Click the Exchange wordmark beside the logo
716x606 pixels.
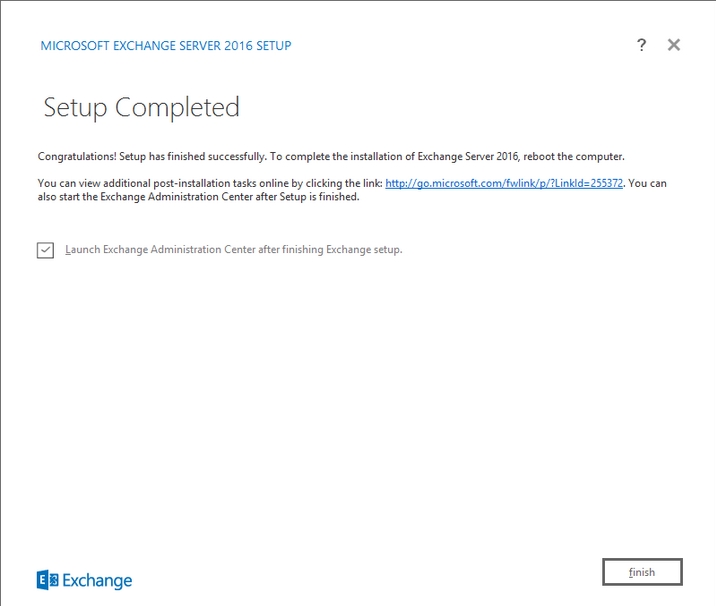click(97, 580)
